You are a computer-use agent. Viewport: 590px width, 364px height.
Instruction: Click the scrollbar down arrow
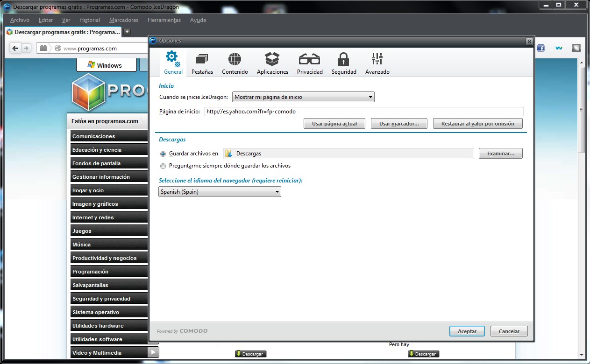(582, 355)
